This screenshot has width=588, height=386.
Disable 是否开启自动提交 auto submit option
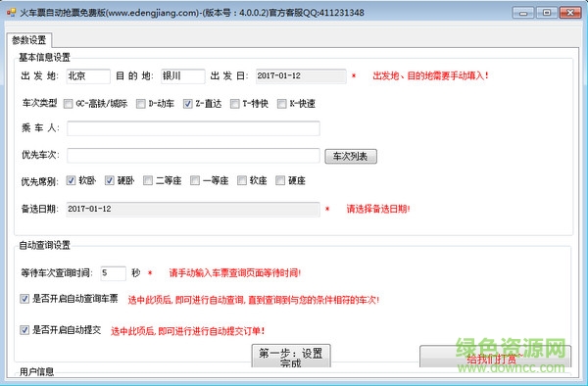pos(24,330)
